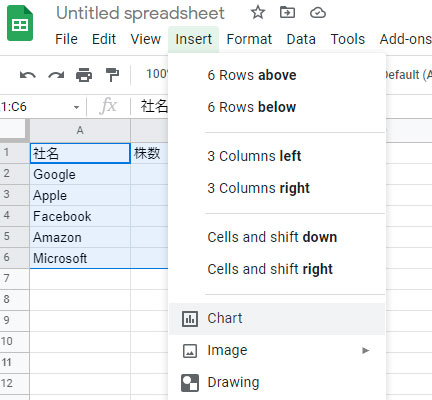Select the row 9 header
The image size is (432, 400).
[14, 321]
